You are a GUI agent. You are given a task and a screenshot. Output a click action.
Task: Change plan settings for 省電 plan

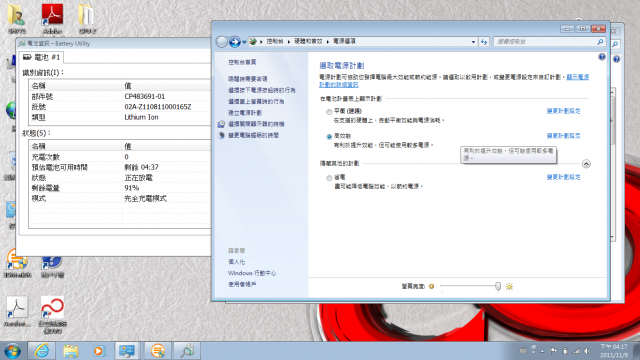click(x=563, y=177)
